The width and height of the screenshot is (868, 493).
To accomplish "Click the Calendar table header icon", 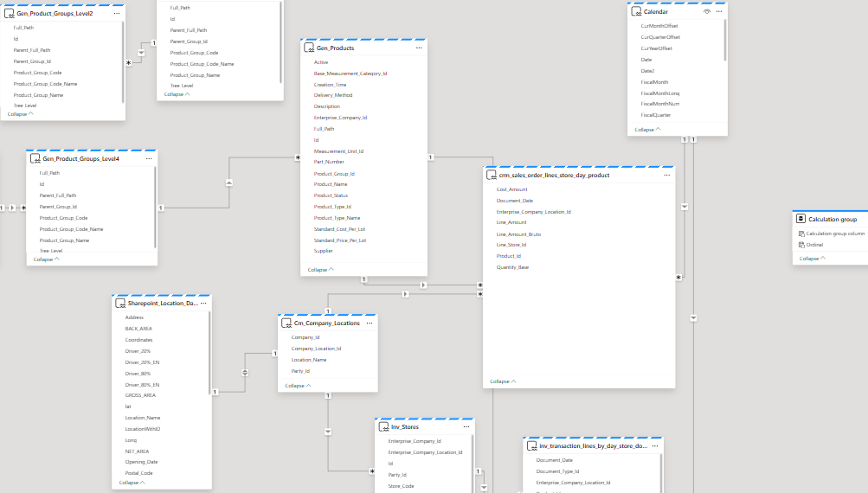I will tap(637, 11).
